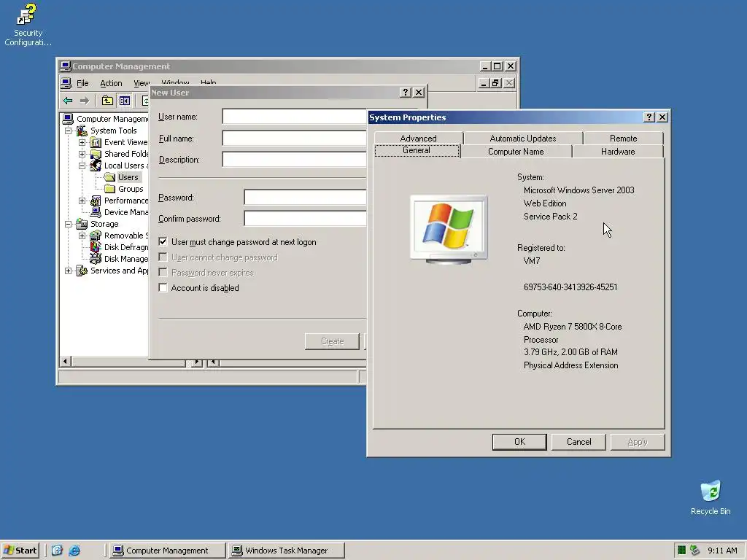Click the Storage node icon
The height and width of the screenshot is (560, 747).
click(82, 224)
